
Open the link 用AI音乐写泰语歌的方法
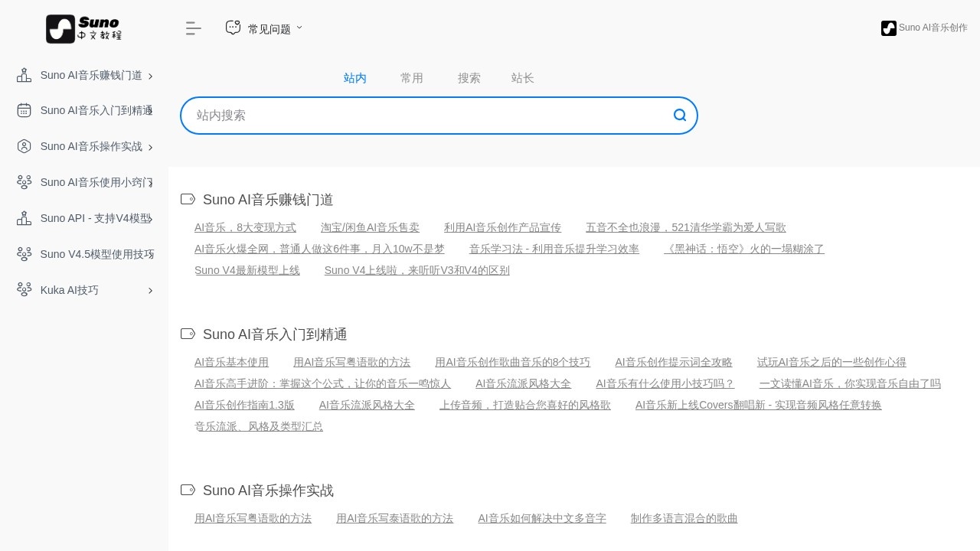(x=394, y=518)
